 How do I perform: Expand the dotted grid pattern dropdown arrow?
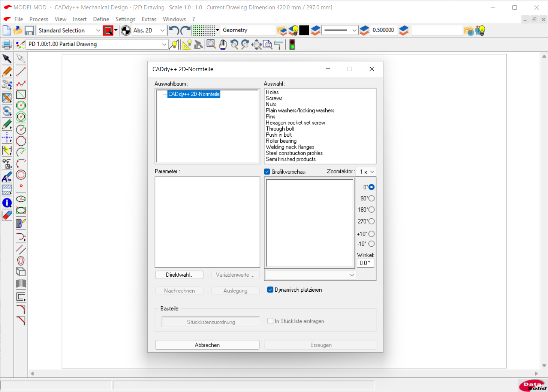tap(217, 30)
